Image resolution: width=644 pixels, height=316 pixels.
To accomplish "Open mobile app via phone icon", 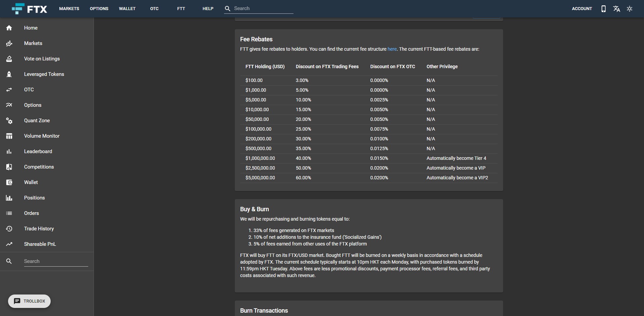I will tap(603, 9).
